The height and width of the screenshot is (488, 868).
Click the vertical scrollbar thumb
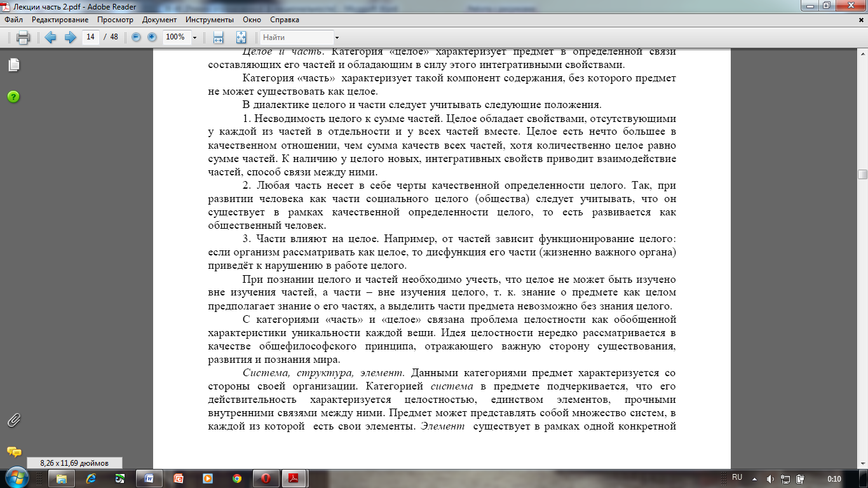[862, 175]
